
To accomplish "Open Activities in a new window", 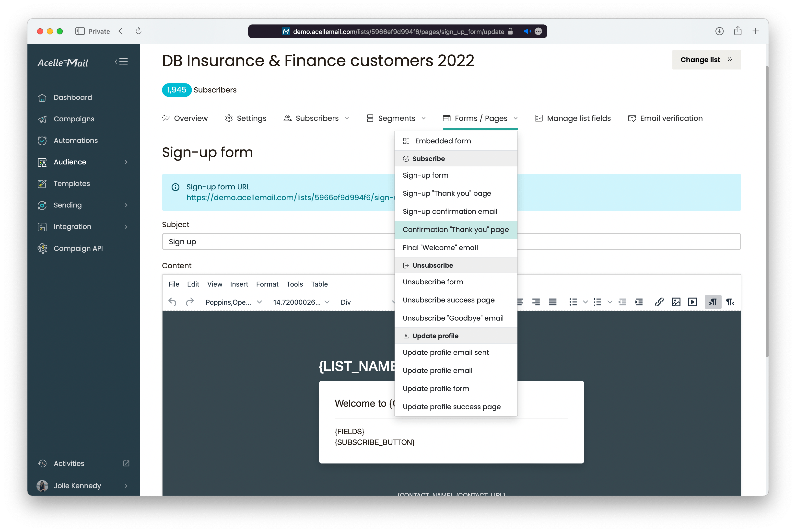I will (x=126, y=463).
